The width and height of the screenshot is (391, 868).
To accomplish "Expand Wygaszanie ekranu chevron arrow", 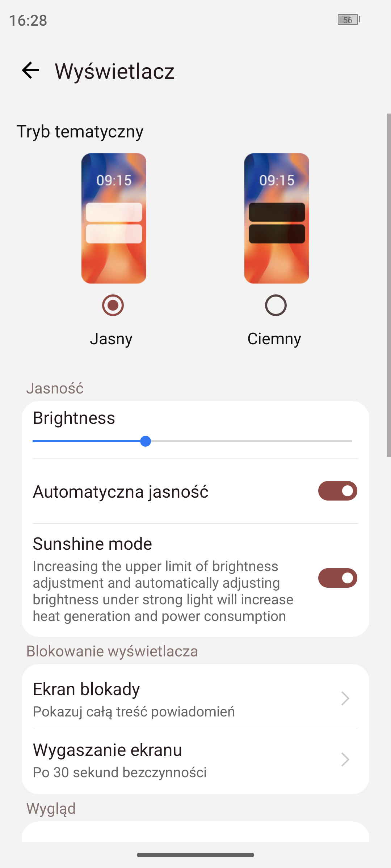I will [345, 759].
